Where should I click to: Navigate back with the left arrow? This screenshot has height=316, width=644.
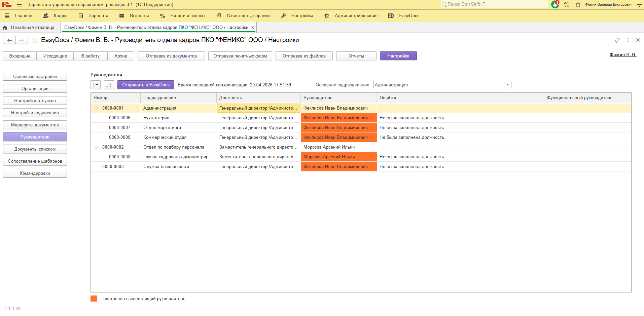coord(9,40)
